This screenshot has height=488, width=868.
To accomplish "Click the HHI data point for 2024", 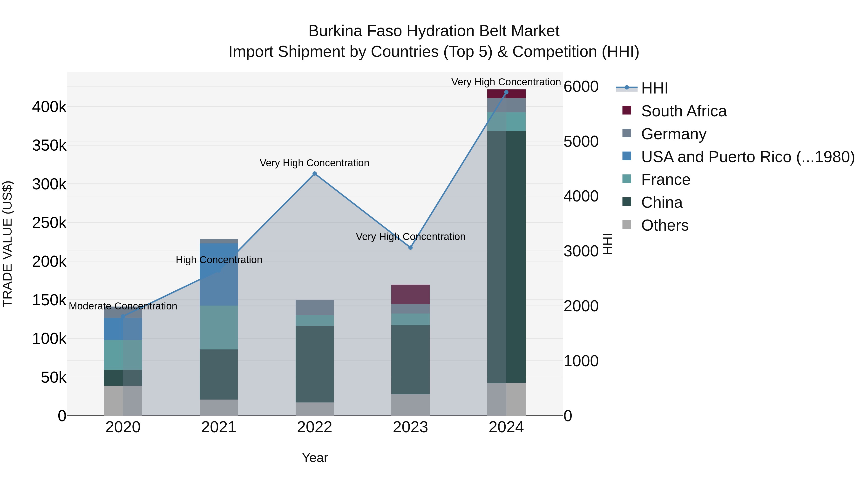I will tap(506, 92).
